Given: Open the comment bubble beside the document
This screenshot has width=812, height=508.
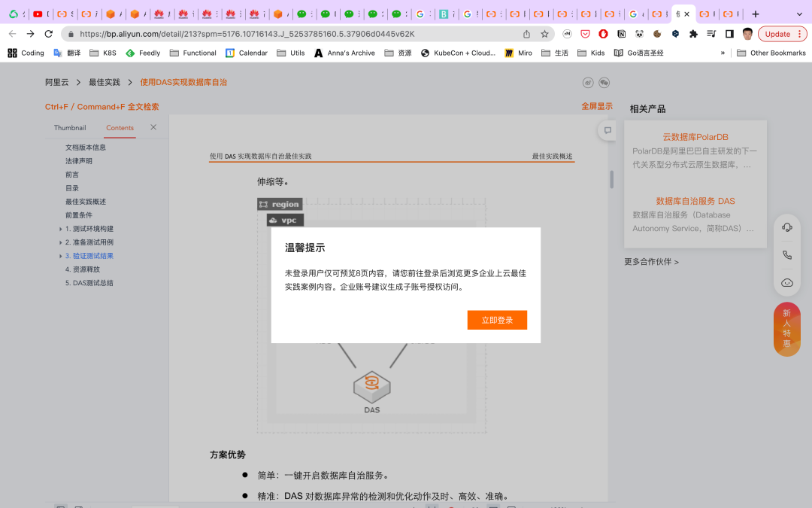Looking at the screenshot, I should click(607, 130).
